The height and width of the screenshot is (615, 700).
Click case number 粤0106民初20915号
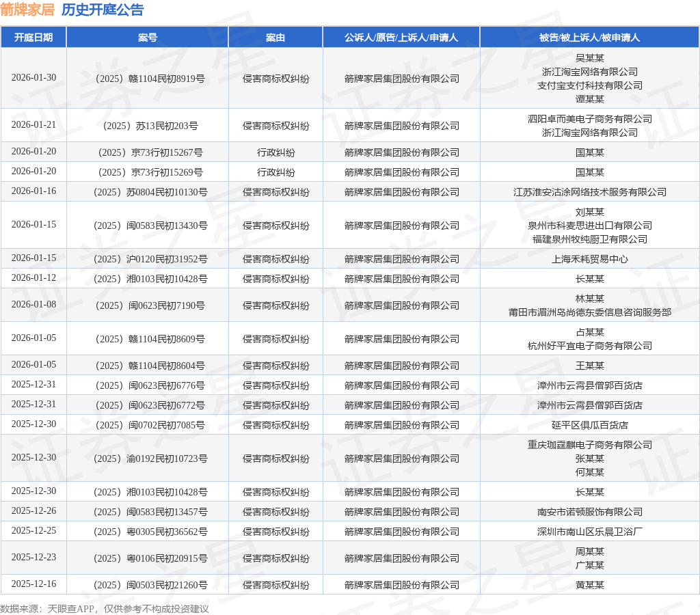click(x=150, y=558)
